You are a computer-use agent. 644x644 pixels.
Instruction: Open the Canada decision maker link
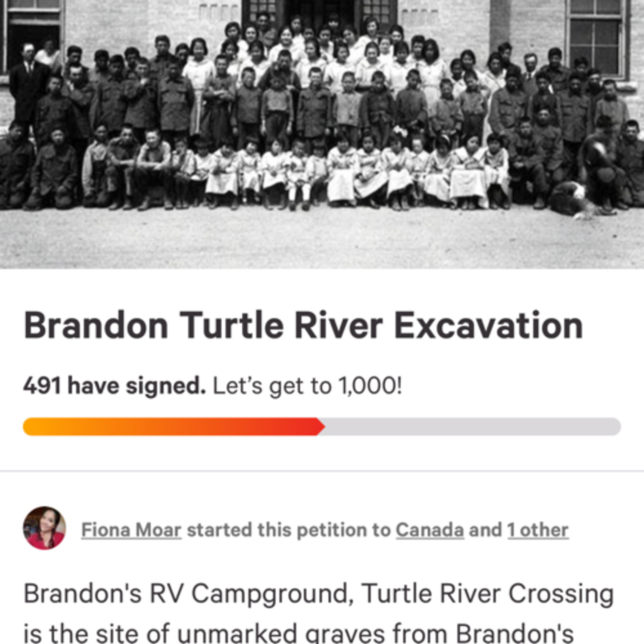pos(430,530)
